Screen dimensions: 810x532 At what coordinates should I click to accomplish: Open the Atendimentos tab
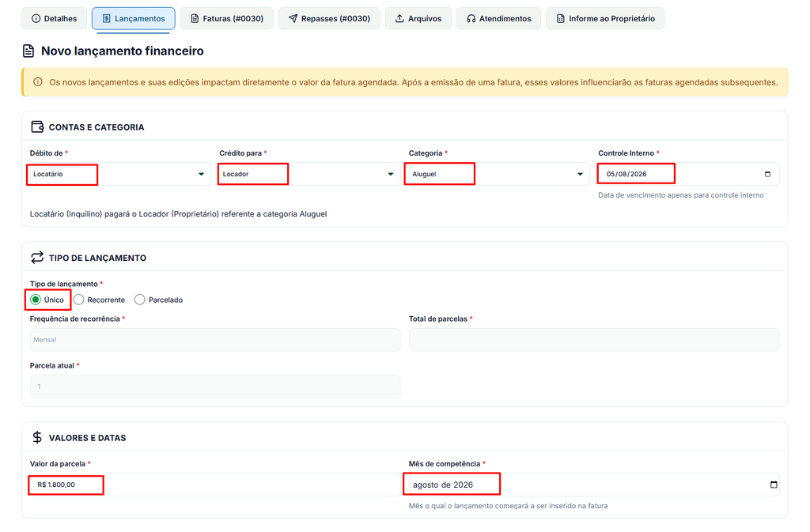pos(498,18)
